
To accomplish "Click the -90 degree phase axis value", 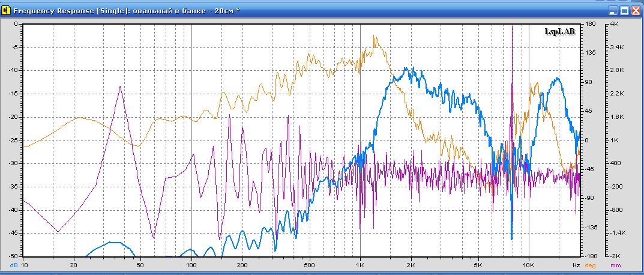I will (590, 198).
